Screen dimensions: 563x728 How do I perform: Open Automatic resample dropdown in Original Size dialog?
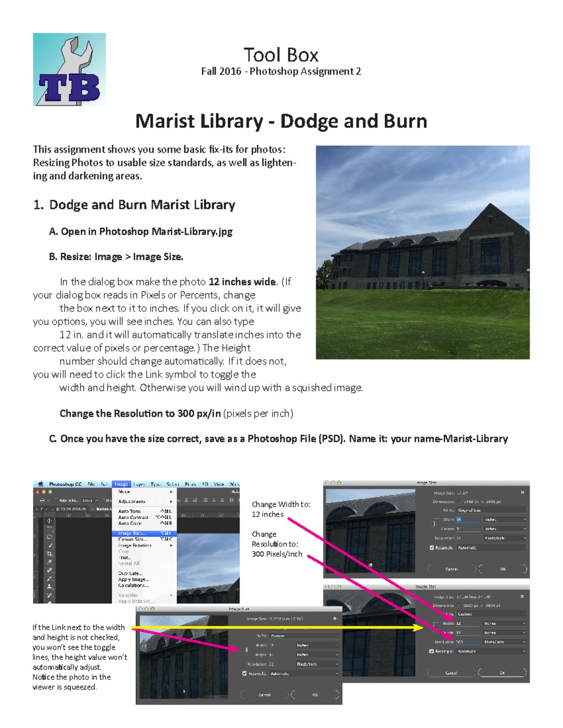(x=492, y=548)
